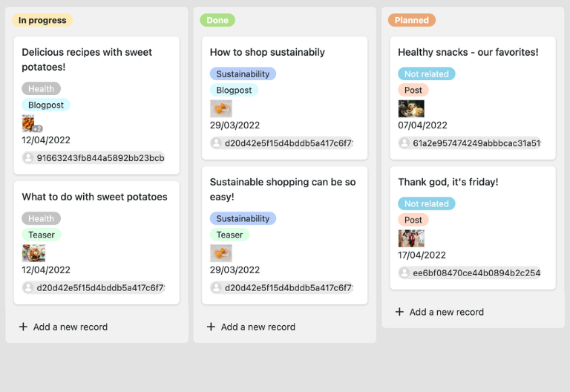Click the plus icon in Planned column

click(399, 312)
